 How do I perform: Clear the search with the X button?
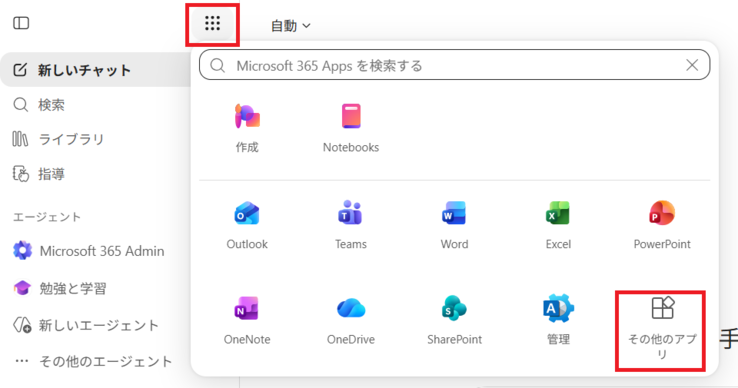click(x=692, y=65)
